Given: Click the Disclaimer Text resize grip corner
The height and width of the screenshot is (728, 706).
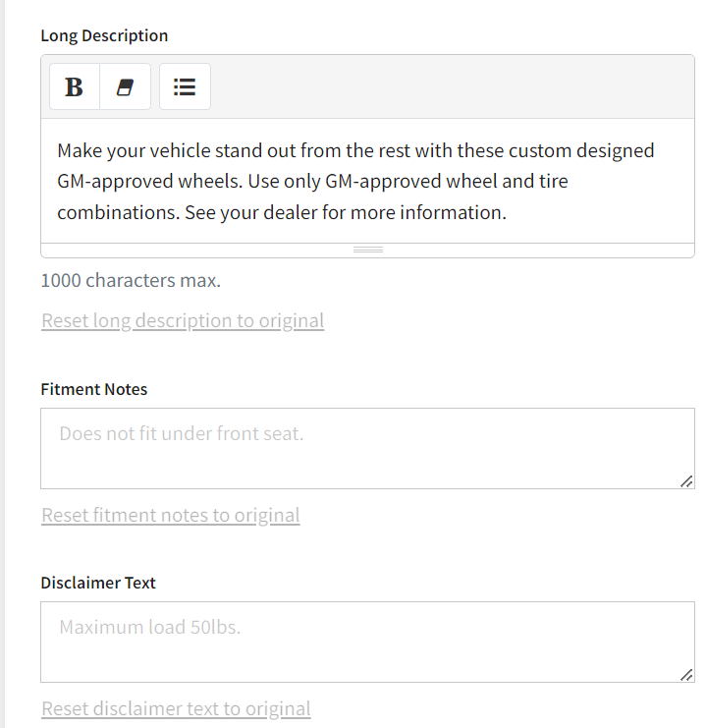Looking at the screenshot, I should point(686,674).
